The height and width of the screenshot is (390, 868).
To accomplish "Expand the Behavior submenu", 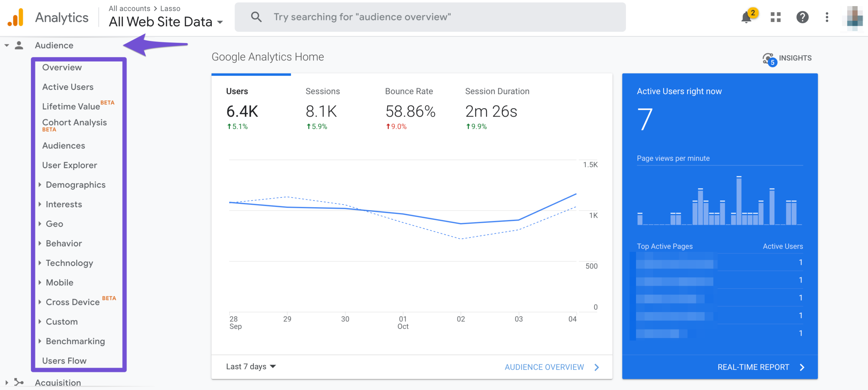I will (40, 243).
